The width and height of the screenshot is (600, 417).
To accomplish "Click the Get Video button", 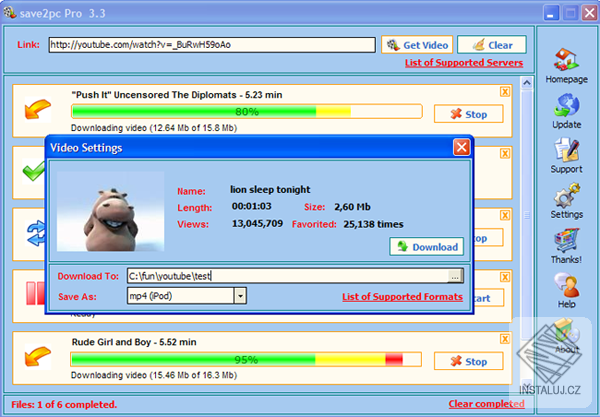I will click(x=417, y=45).
